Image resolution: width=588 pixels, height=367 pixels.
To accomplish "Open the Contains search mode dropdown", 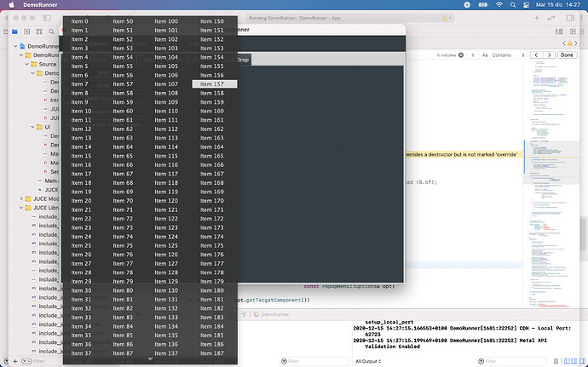I will click(509, 54).
